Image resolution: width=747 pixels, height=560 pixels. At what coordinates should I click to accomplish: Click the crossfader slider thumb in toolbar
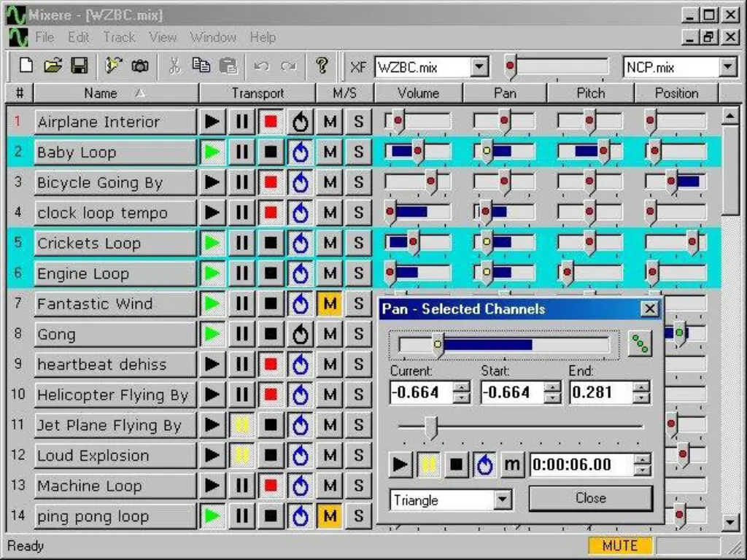(x=511, y=68)
